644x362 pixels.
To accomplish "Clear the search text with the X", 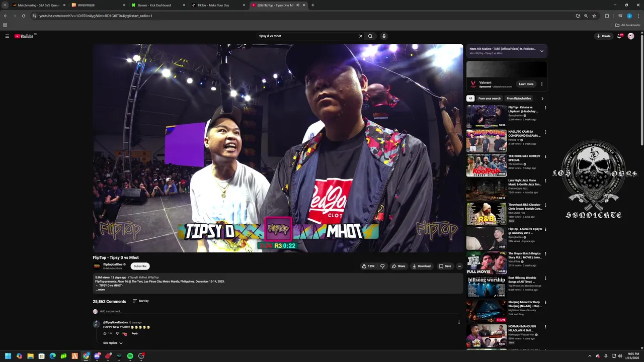I will (360, 36).
